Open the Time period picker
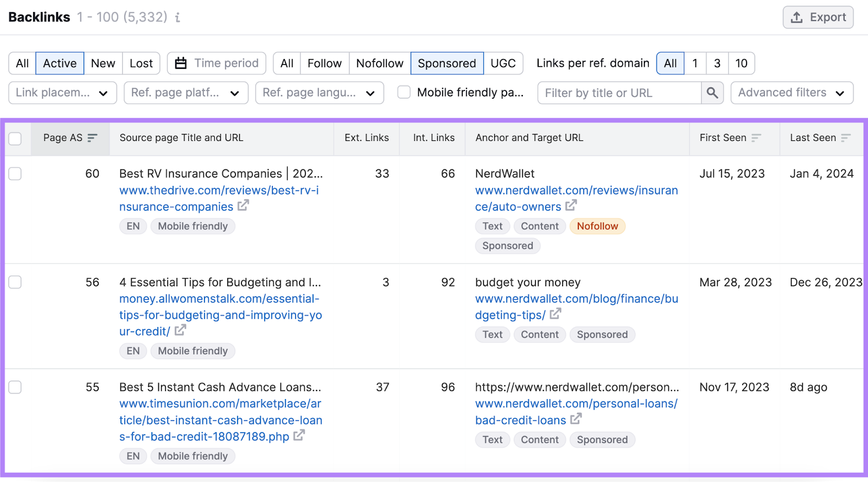868x482 pixels. click(x=216, y=63)
